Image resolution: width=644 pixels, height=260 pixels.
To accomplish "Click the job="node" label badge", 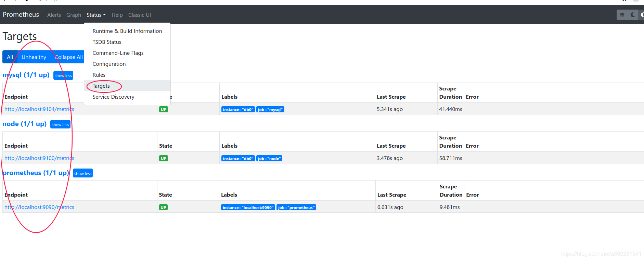I will (x=269, y=159).
